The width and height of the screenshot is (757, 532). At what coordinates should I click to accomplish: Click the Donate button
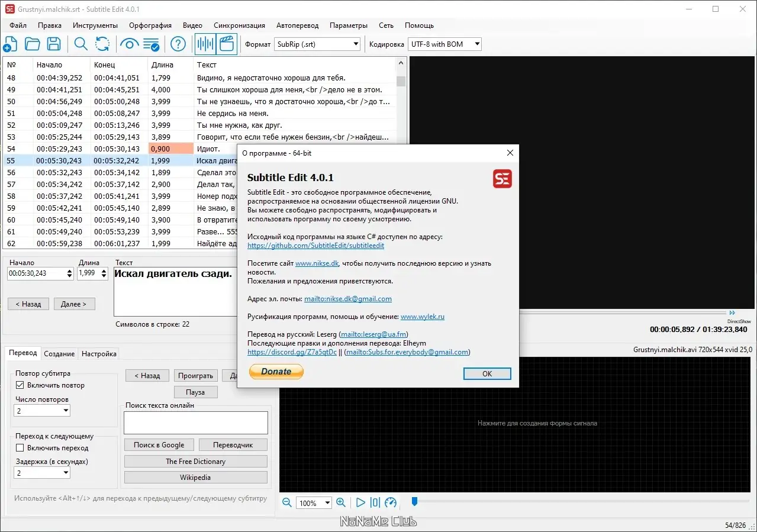click(x=276, y=372)
